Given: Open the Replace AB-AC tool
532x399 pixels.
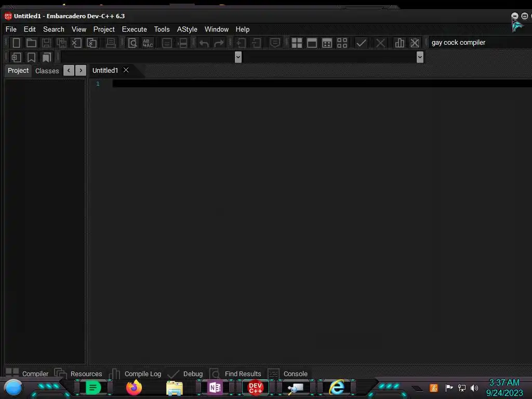Looking at the screenshot, I should point(148,43).
